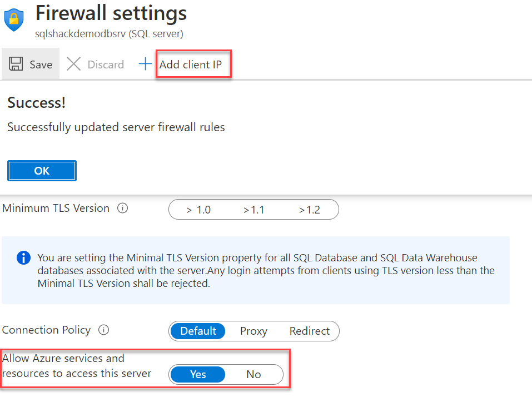Switch Connection Policy to Proxy
The width and height of the screenshot is (532, 397).
pyautogui.click(x=253, y=331)
